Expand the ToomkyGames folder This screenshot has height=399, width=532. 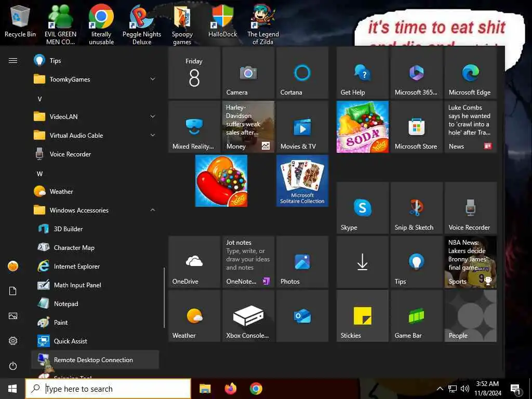pyautogui.click(x=95, y=79)
